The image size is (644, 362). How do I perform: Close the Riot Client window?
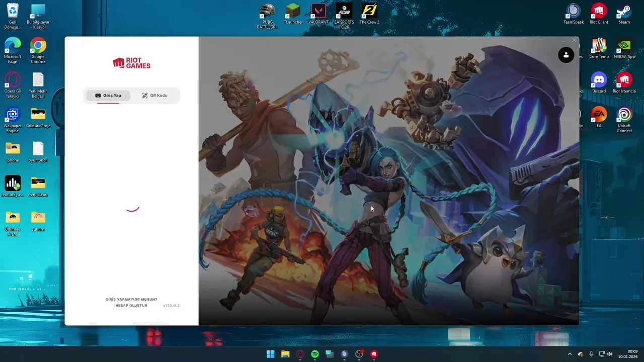click(574, 40)
